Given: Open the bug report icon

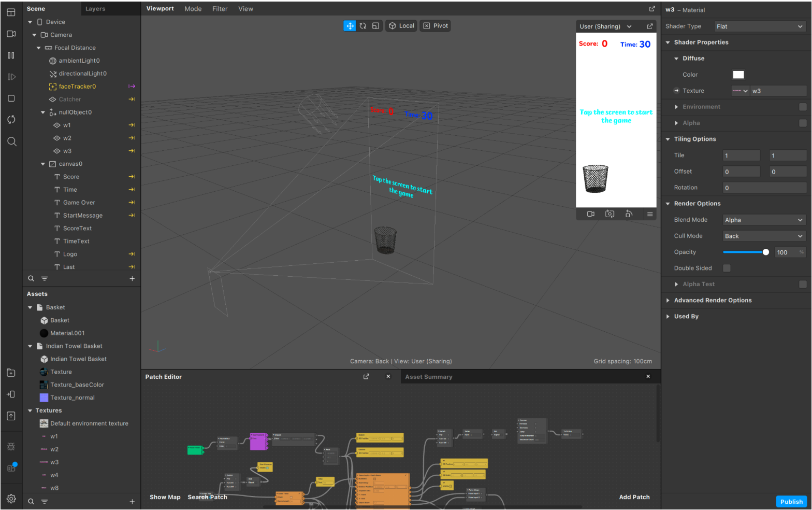Looking at the screenshot, I should click(x=11, y=447).
